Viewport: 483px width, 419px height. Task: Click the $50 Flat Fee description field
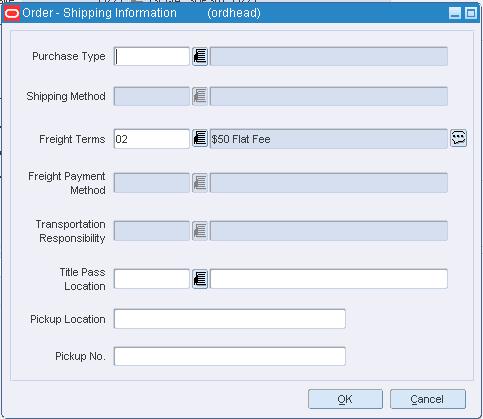point(329,139)
